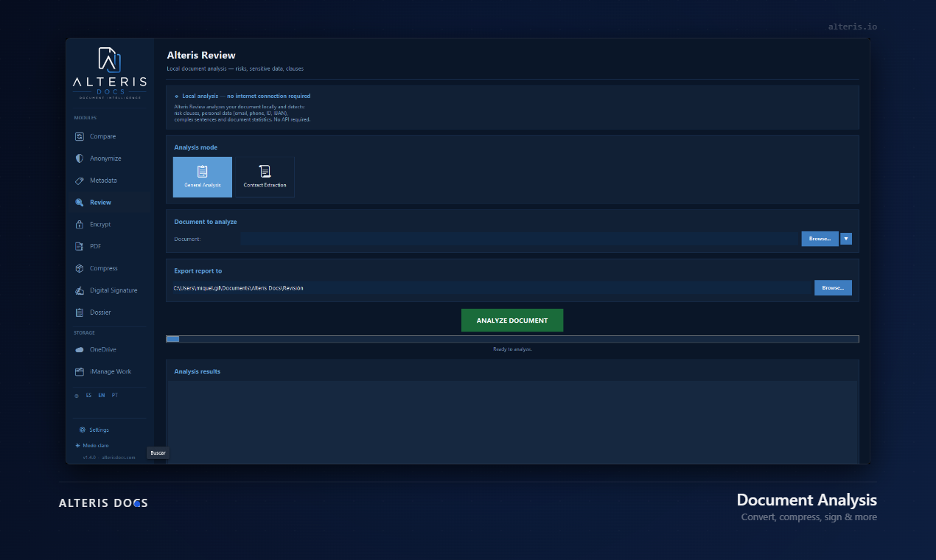Open the PDF module icon
Viewport: 936px width, 560px height.
tap(80, 247)
